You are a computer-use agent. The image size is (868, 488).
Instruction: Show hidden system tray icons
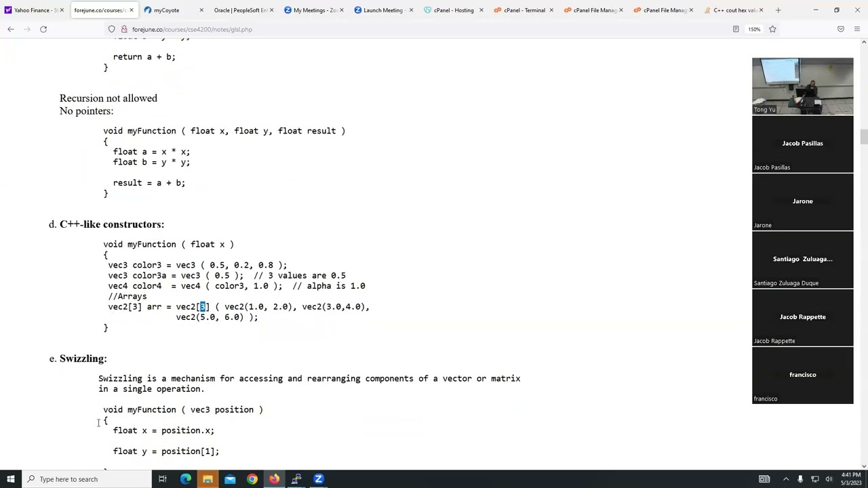click(x=786, y=479)
